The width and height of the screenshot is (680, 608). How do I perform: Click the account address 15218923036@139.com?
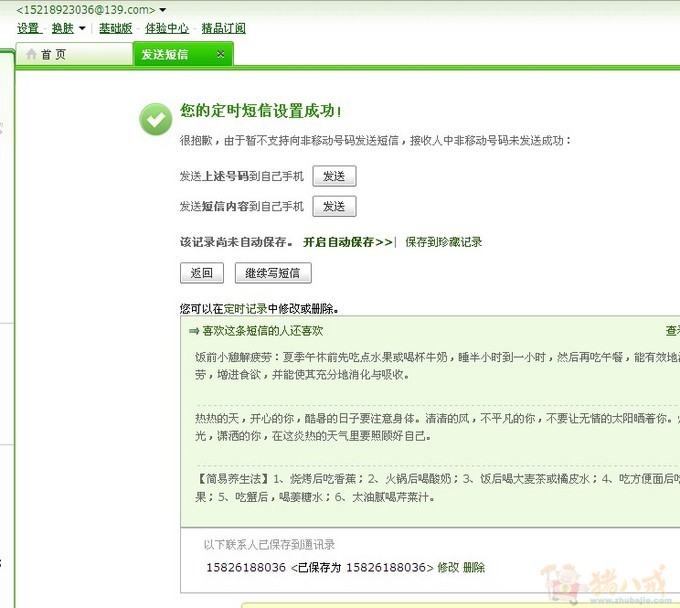pos(86,10)
